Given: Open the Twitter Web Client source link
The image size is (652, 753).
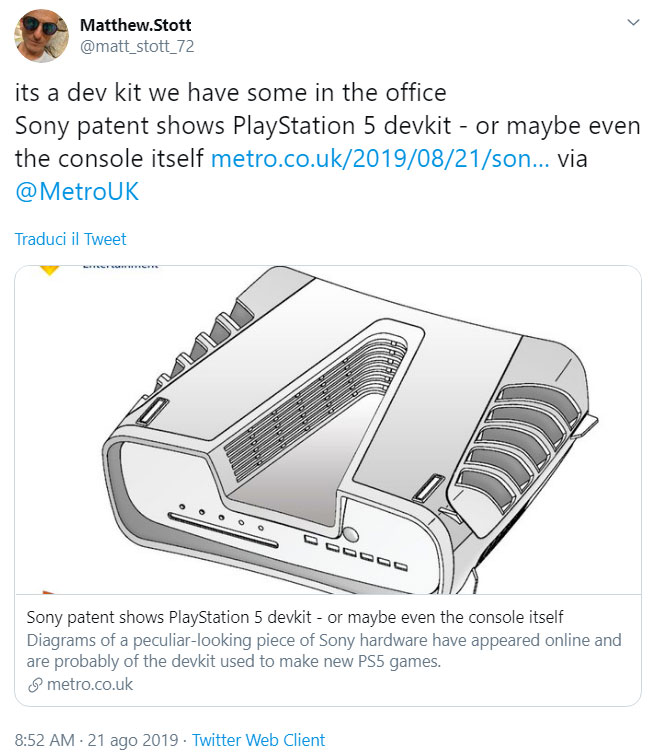Looking at the screenshot, I should click(x=258, y=740).
